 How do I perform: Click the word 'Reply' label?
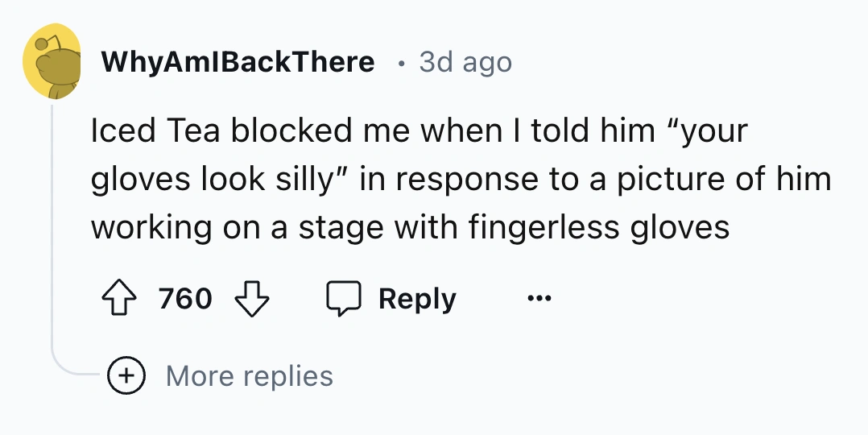(417, 299)
